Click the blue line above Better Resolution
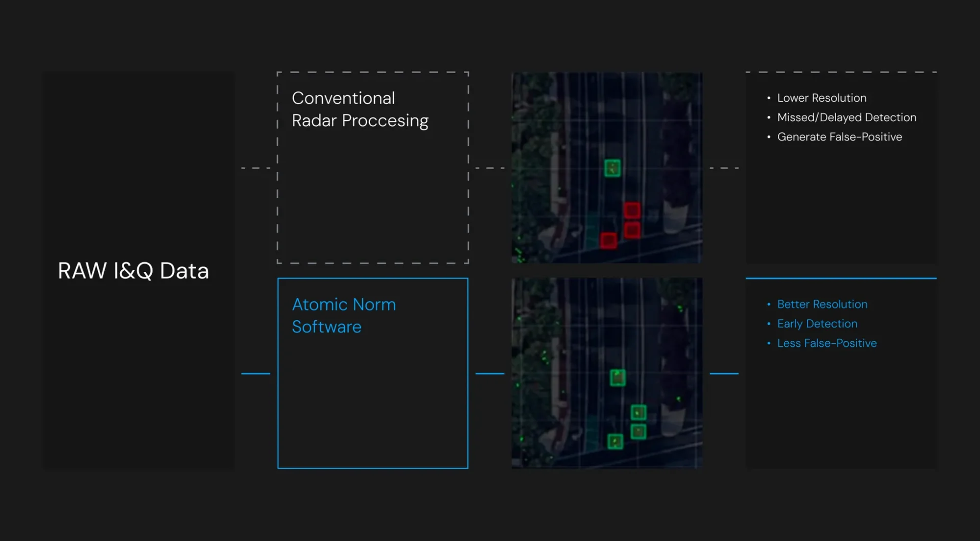 [841, 278]
